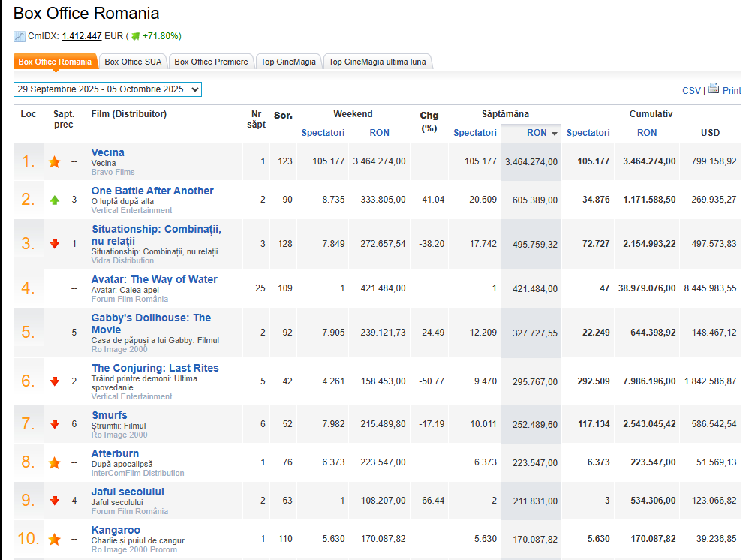Click the Print printer icon
Image resolution: width=749 pixels, height=560 pixels.
point(713,89)
